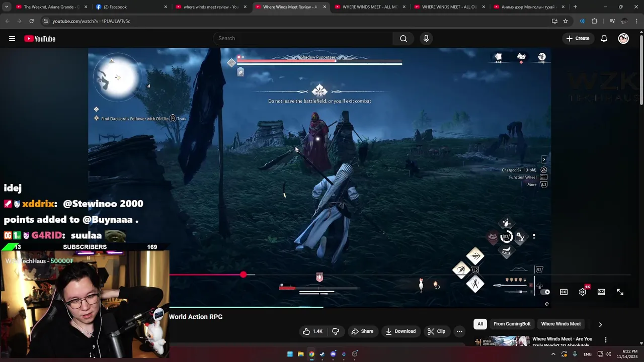Select the All filter chip

[480, 324]
